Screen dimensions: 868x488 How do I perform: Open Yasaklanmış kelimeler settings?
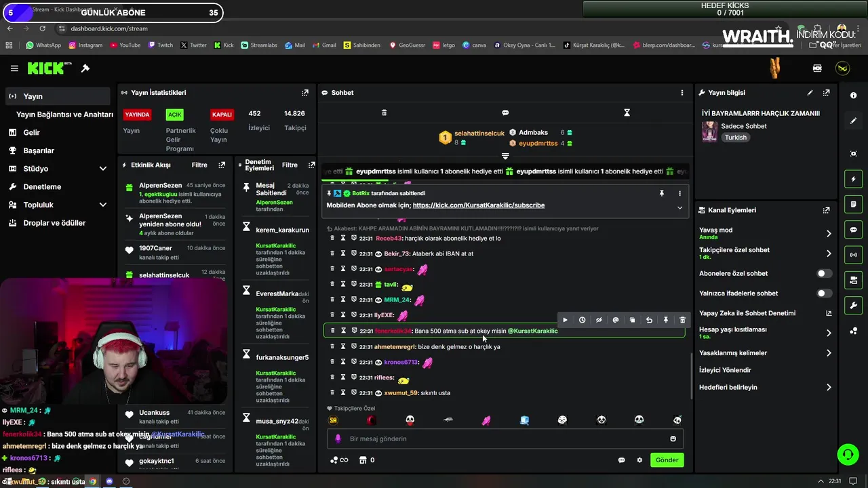pos(765,353)
